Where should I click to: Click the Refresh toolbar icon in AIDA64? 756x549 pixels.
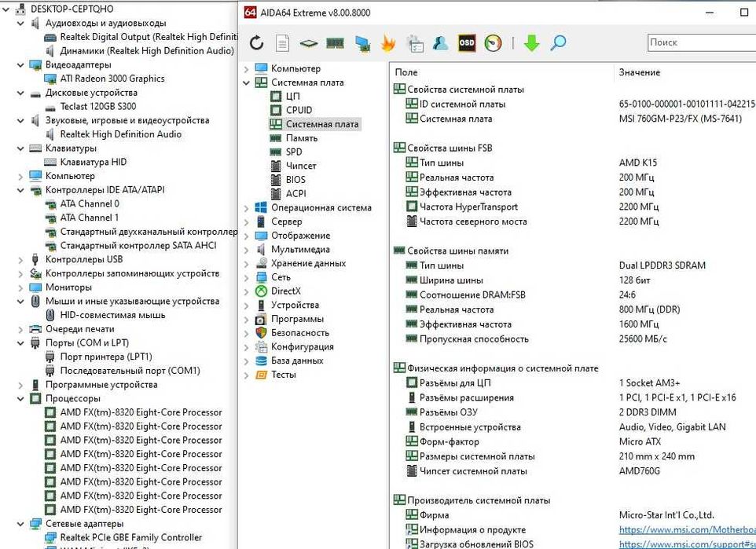pos(256,43)
